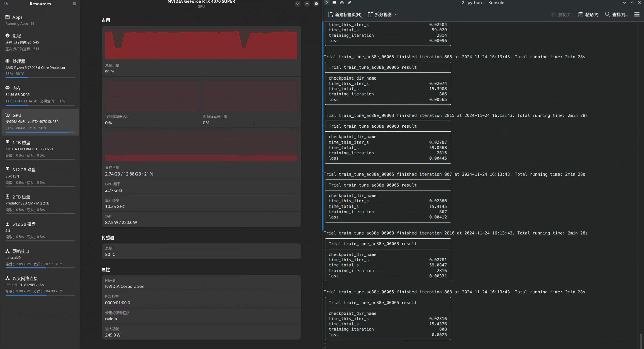Click the pin window icon in Konsole titlebar

[x=349, y=2]
